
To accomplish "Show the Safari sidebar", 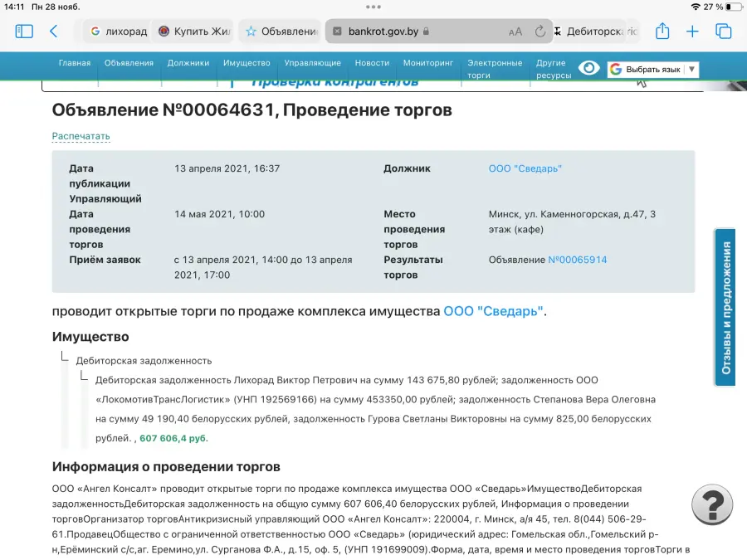I will [24, 32].
